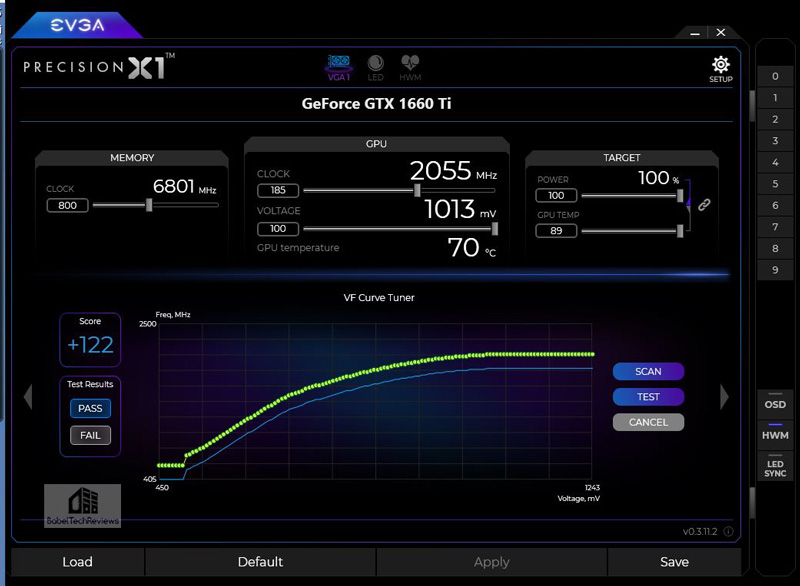Click the power target field showing 100
This screenshot has height=586, width=800.
pyautogui.click(x=556, y=195)
